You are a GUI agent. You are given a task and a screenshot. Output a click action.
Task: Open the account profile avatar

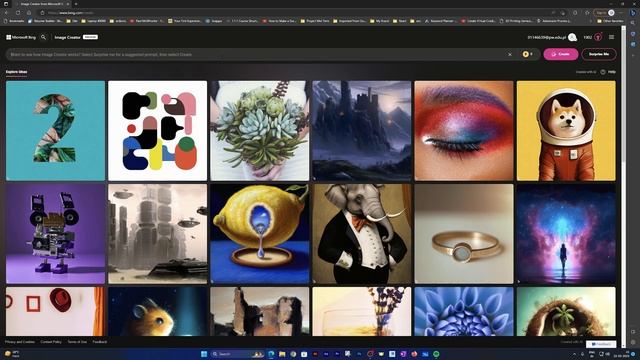pyautogui.click(x=572, y=37)
